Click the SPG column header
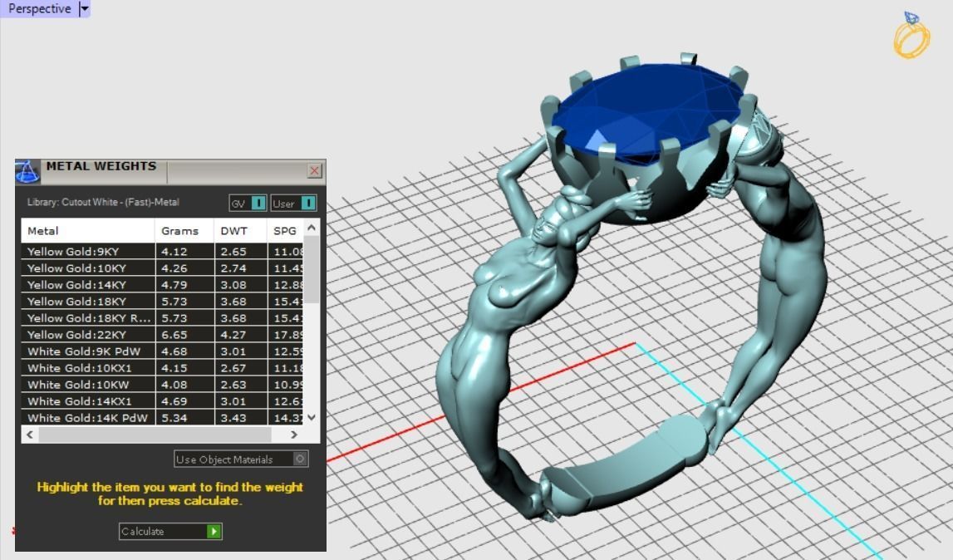Viewport: 953px width, 560px height. (285, 231)
